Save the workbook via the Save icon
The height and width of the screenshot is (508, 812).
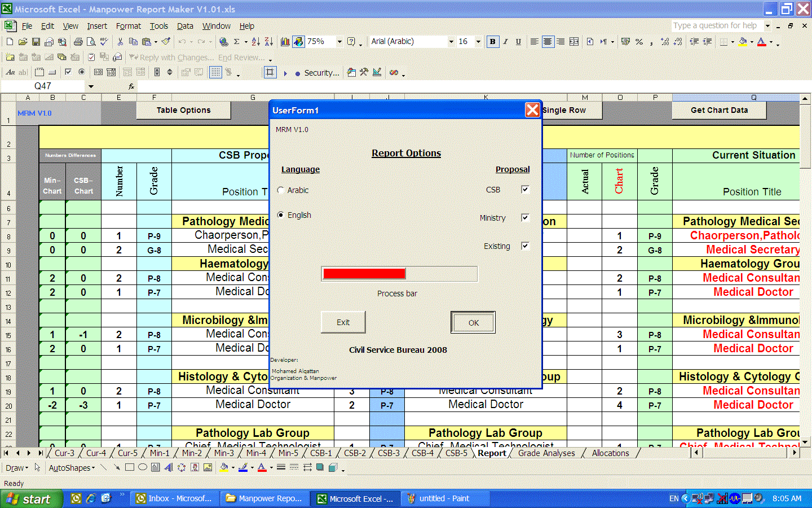click(36, 42)
